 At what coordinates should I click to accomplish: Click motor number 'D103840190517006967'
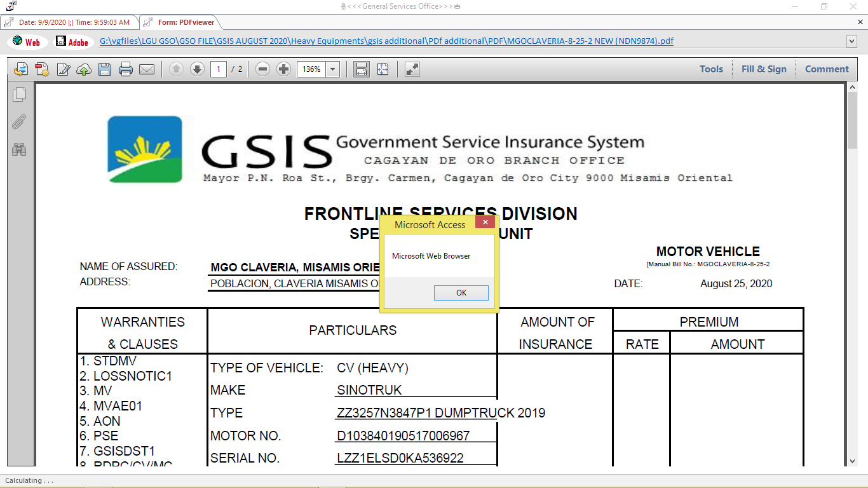pyautogui.click(x=403, y=436)
